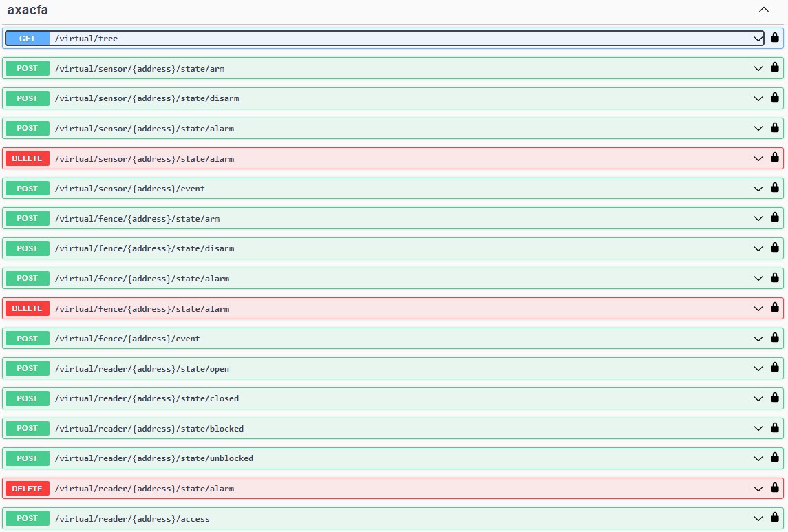Click lock icon on sensor event row
The height and width of the screenshot is (532, 788).
pos(775,188)
